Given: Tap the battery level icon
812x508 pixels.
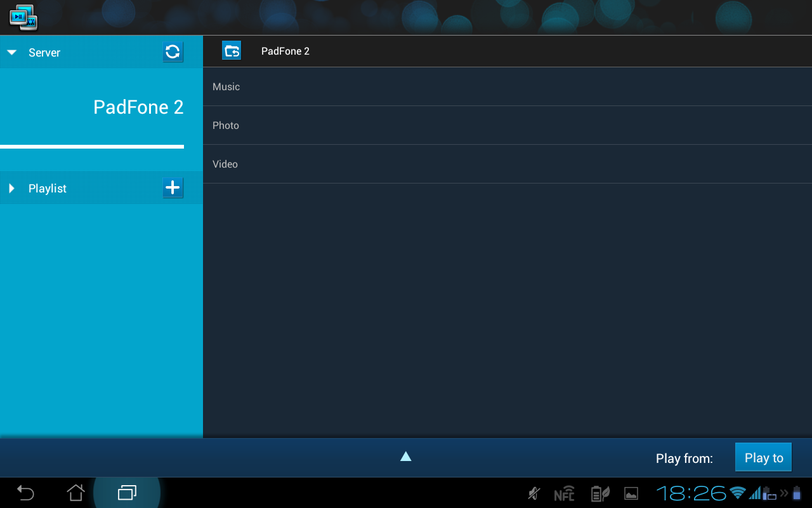Looking at the screenshot, I should coord(797,493).
